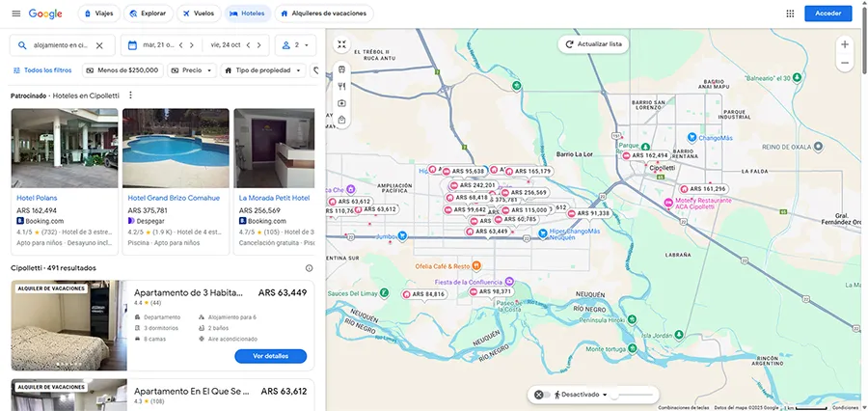The image size is (868, 411).
Task: Expand the Precio filter dropdown
Action: point(191,70)
